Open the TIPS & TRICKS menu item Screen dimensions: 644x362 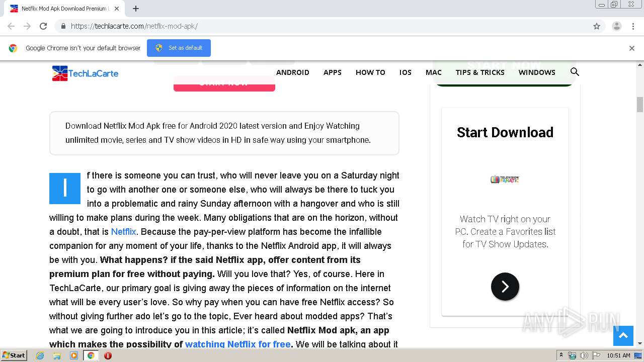[x=480, y=72]
